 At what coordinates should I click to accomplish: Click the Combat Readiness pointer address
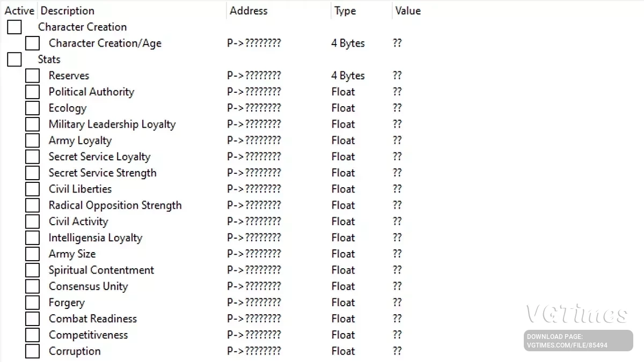click(x=254, y=319)
